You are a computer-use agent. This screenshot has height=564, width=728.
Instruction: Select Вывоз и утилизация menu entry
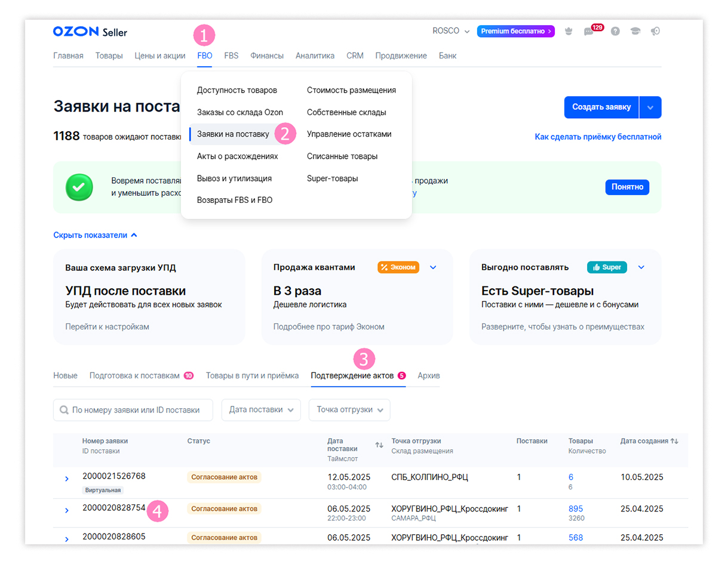click(x=234, y=178)
